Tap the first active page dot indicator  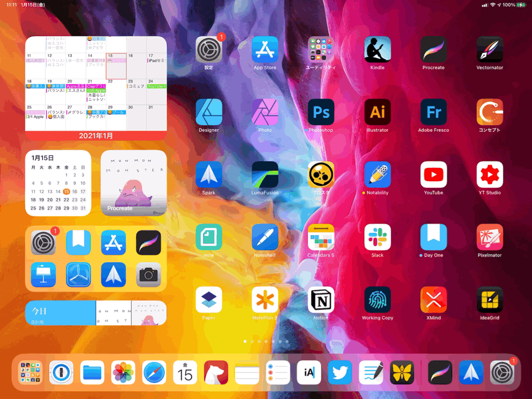pyautogui.click(x=245, y=341)
